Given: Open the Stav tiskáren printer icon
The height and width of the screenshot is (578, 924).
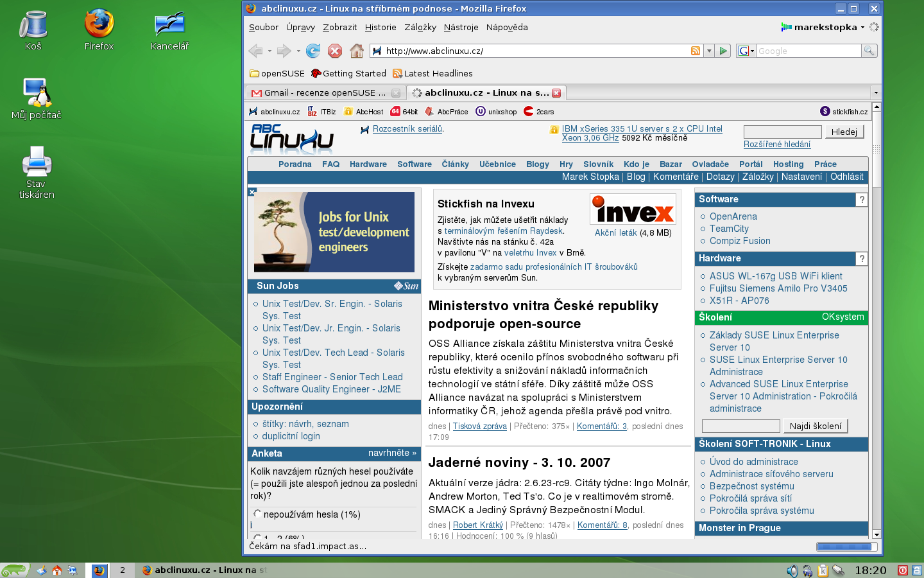Looking at the screenshot, I should click(37, 172).
